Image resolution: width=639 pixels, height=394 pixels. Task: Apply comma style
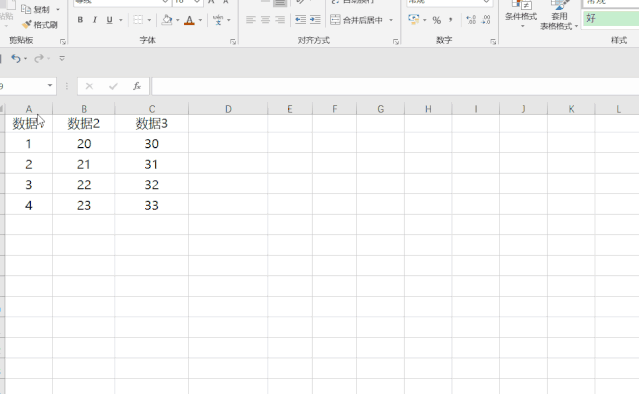(451, 20)
